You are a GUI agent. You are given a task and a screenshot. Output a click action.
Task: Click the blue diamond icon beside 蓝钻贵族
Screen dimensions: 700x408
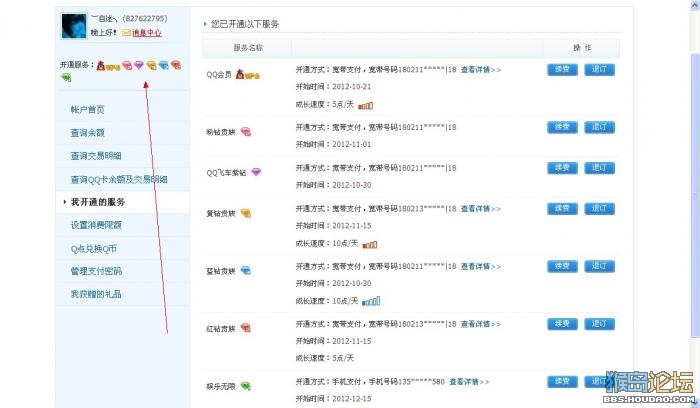click(246, 271)
